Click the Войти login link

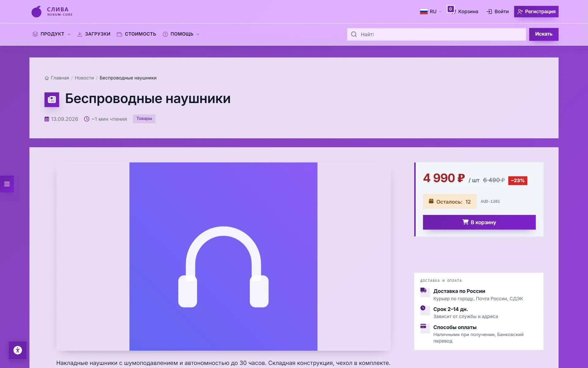click(498, 12)
